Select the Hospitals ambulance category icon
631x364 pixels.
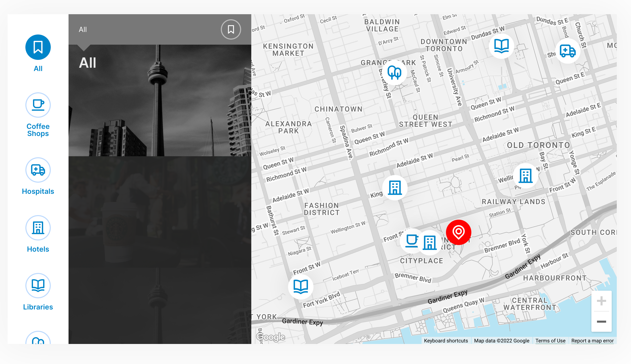click(x=38, y=170)
